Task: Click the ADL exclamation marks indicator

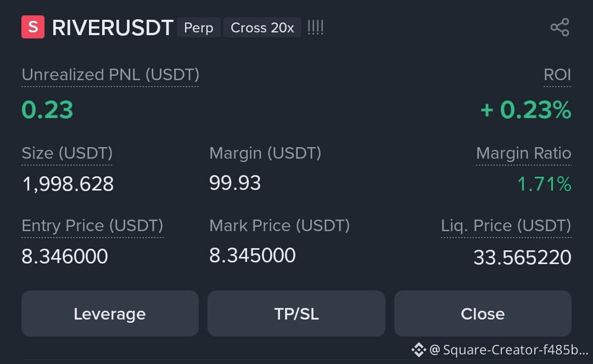Action: (x=315, y=27)
